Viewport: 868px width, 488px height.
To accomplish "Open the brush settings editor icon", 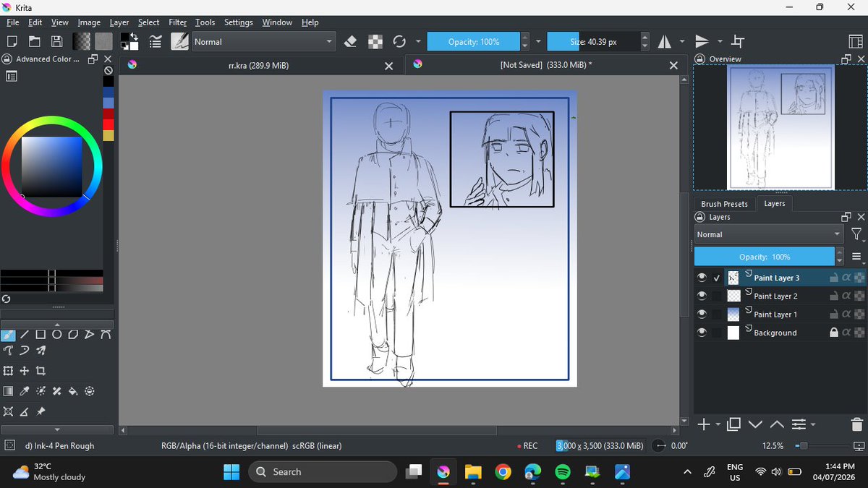I will pyautogui.click(x=155, y=41).
